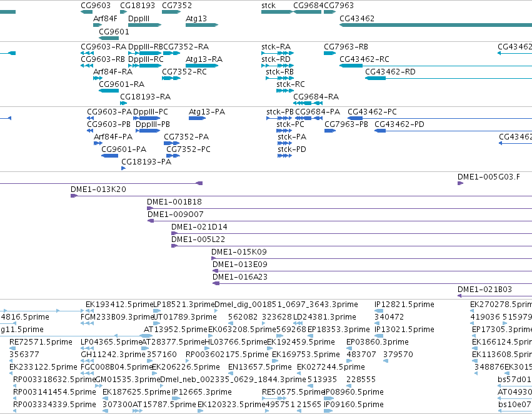Select transcript CG43462-RC
This screenshot has width=532, height=414.
pos(436,66)
